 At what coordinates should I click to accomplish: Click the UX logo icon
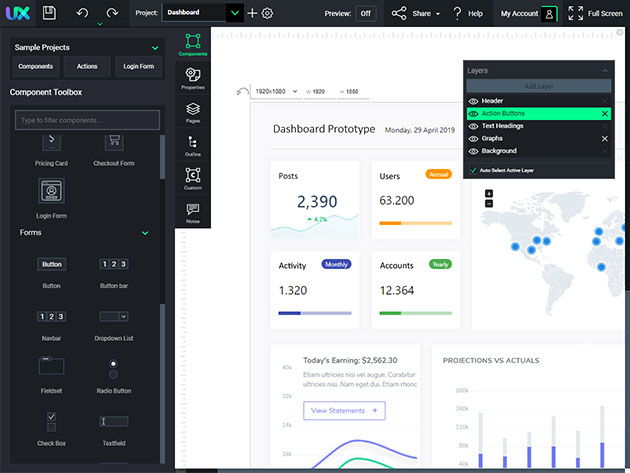coord(18,13)
